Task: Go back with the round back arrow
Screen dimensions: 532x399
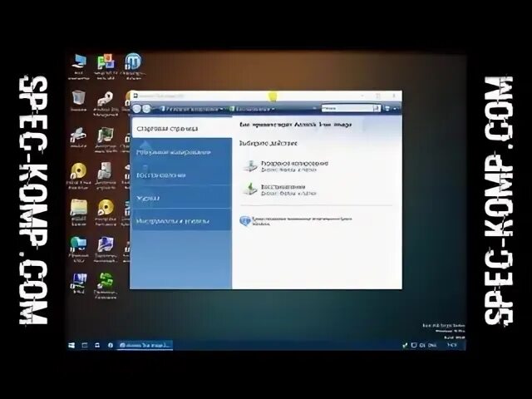Action: tap(136, 109)
